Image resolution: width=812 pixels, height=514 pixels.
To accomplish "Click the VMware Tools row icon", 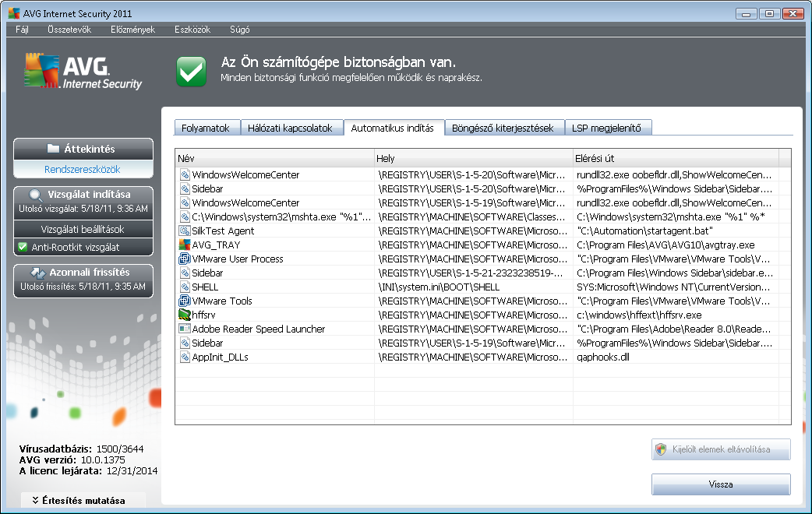I will pos(185,301).
